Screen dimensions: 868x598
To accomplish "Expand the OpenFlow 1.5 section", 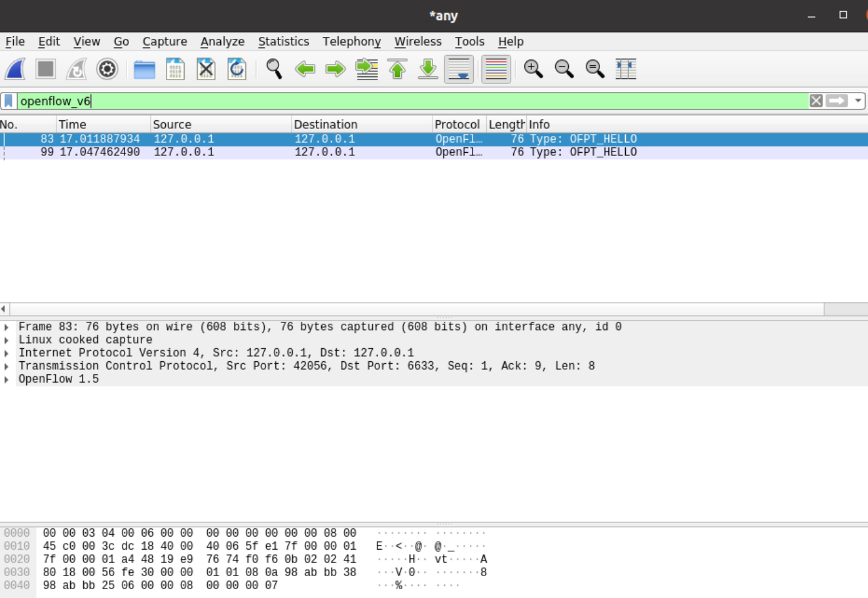I will click(6, 379).
